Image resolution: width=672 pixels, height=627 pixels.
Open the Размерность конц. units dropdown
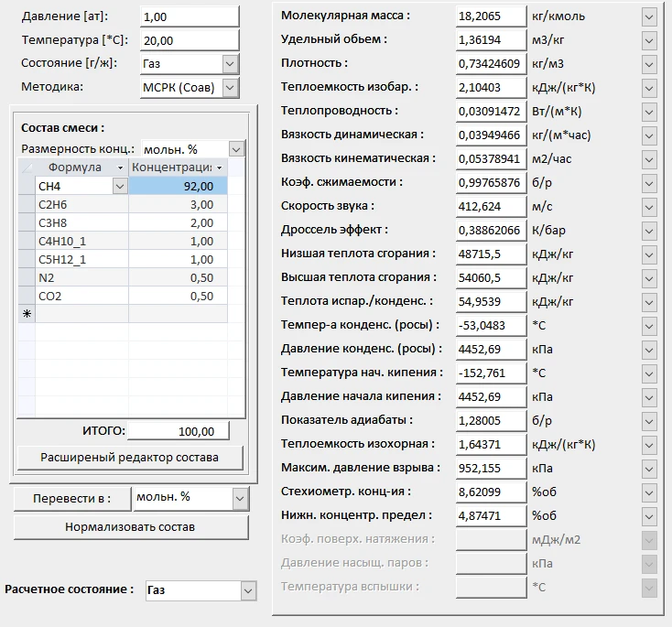[x=236, y=148]
